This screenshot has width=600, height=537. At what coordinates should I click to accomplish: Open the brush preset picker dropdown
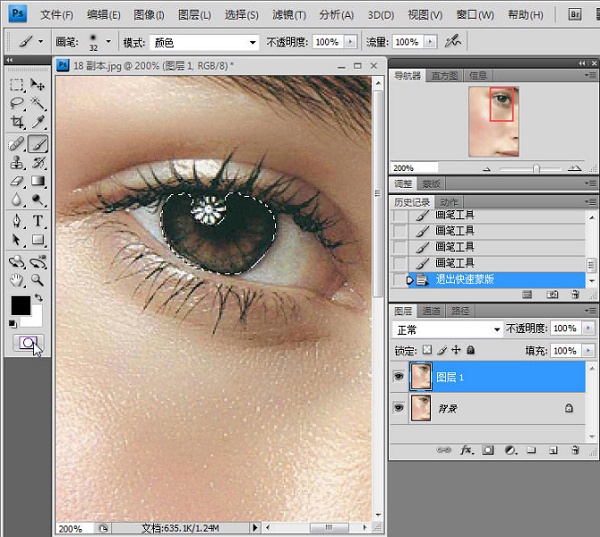click(x=108, y=41)
